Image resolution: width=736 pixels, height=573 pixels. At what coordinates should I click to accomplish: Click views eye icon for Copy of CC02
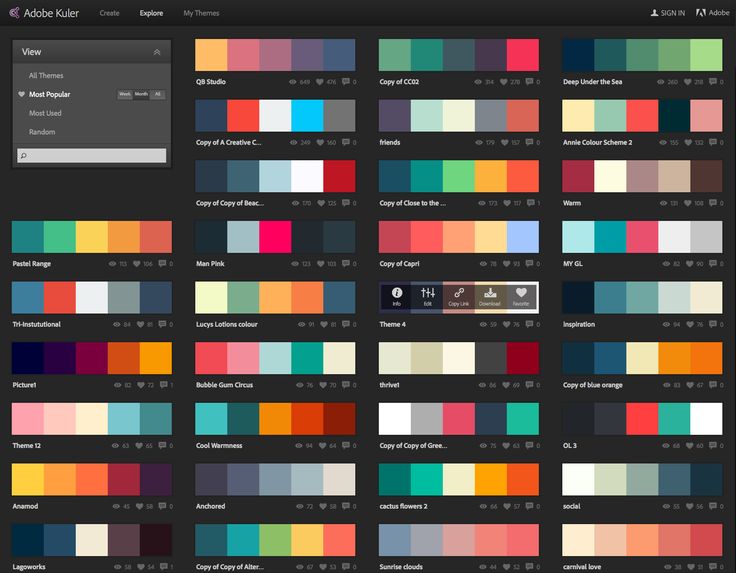pyautogui.click(x=478, y=82)
